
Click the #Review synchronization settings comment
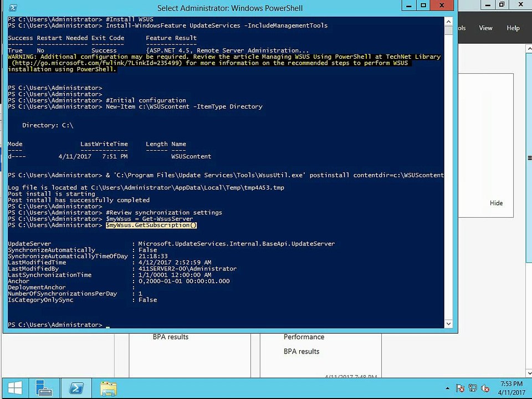coord(164,213)
